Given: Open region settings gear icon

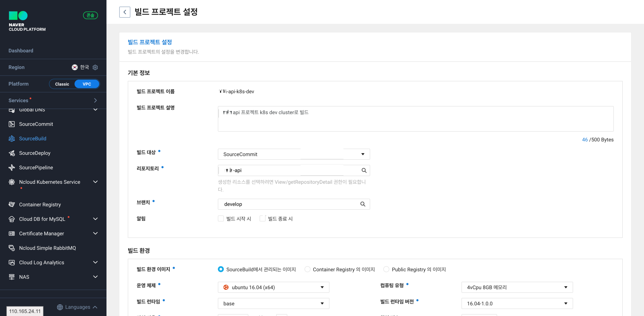Looking at the screenshot, I should (x=95, y=67).
